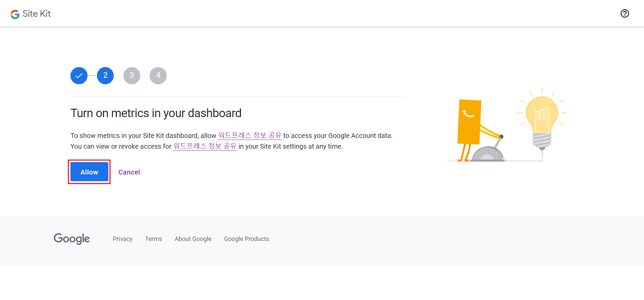Click the completed step checkmark circle

click(x=79, y=76)
